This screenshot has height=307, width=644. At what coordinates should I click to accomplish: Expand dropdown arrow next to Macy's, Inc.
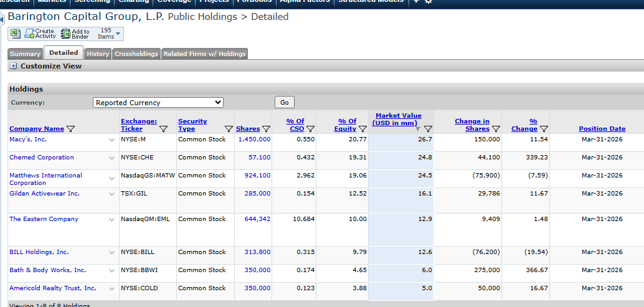coord(111,140)
